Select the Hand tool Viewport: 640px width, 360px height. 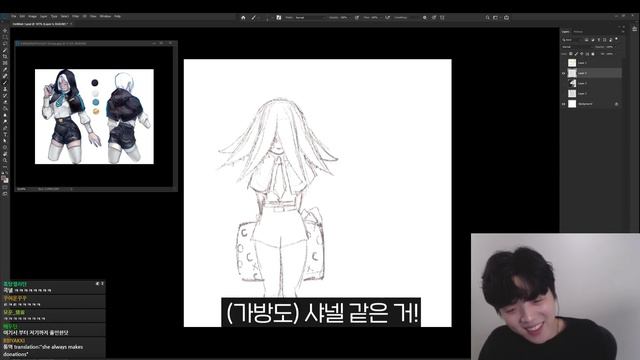(x=5, y=154)
